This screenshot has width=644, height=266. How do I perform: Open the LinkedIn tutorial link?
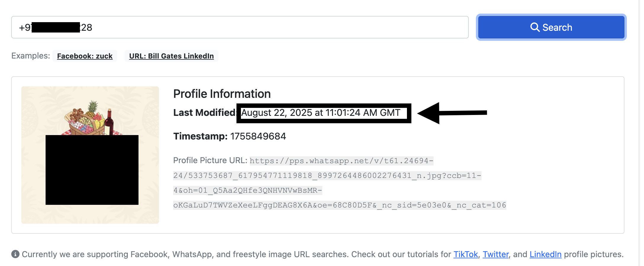545,254
